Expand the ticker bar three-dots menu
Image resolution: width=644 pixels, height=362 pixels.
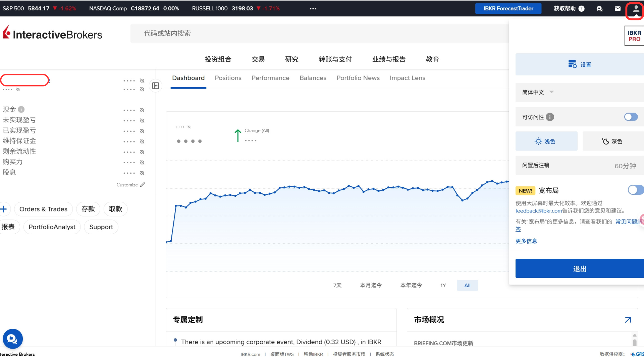coord(313,9)
